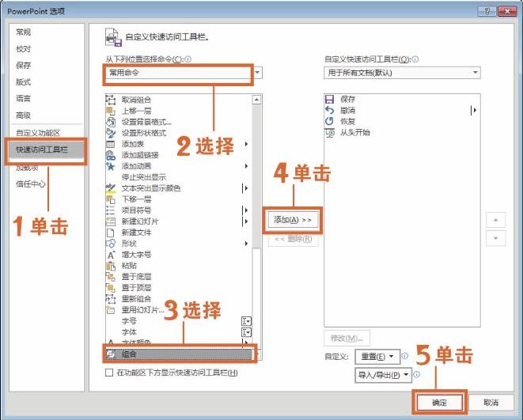
Task: Enable 在功能区下方显示快速访问工具栏 checkbox
Action: [109, 373]
